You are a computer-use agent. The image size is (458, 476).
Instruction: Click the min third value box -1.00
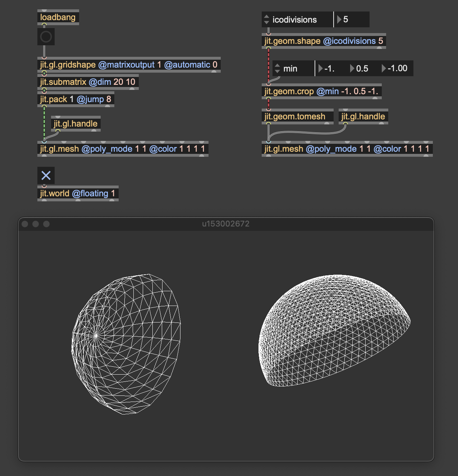(396, 68)
